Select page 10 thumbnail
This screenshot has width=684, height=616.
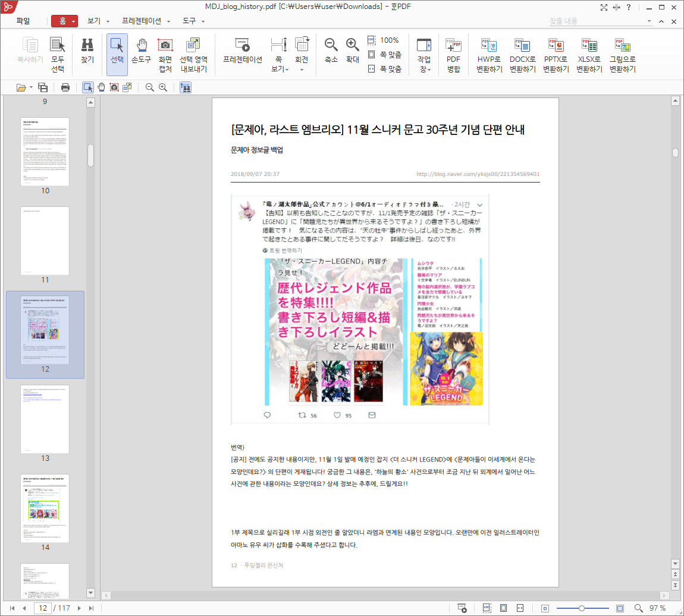point(45,151)
